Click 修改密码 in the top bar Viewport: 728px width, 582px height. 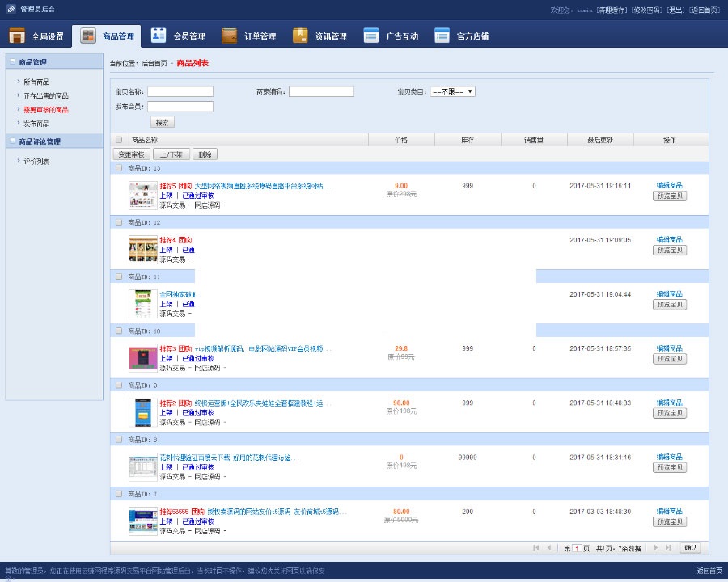click(x=646, y=11)
